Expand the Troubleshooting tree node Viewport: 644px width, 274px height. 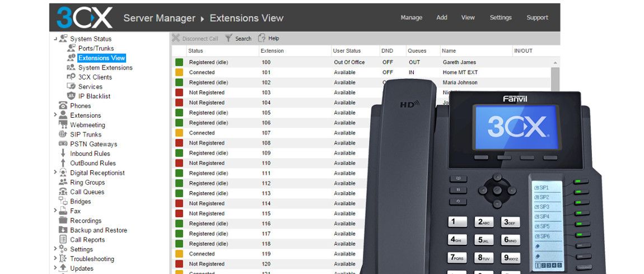pos(55,258)
